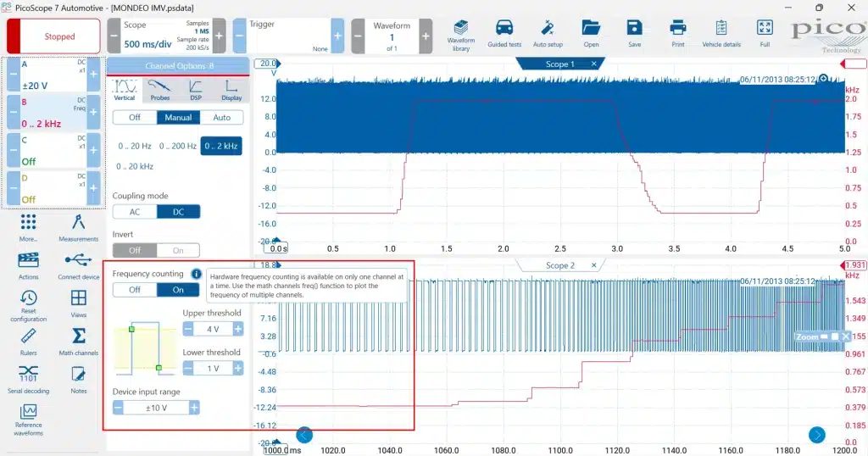
Task: Click the Frequency counting info icon
Action: tap(196, 274)
